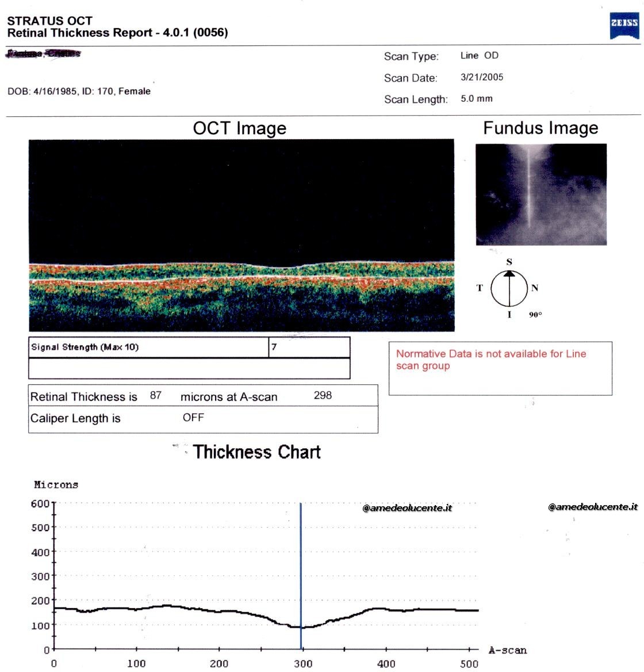This screenshot has height=672, width=644.
Task: Open the fundus photograph thumbnail
Action: [541, 194]
